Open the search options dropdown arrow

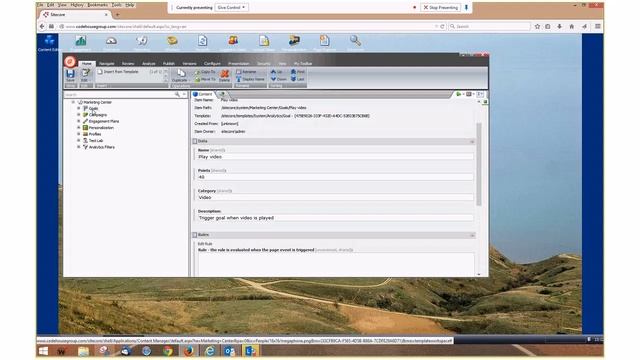[x=184, y=94]
